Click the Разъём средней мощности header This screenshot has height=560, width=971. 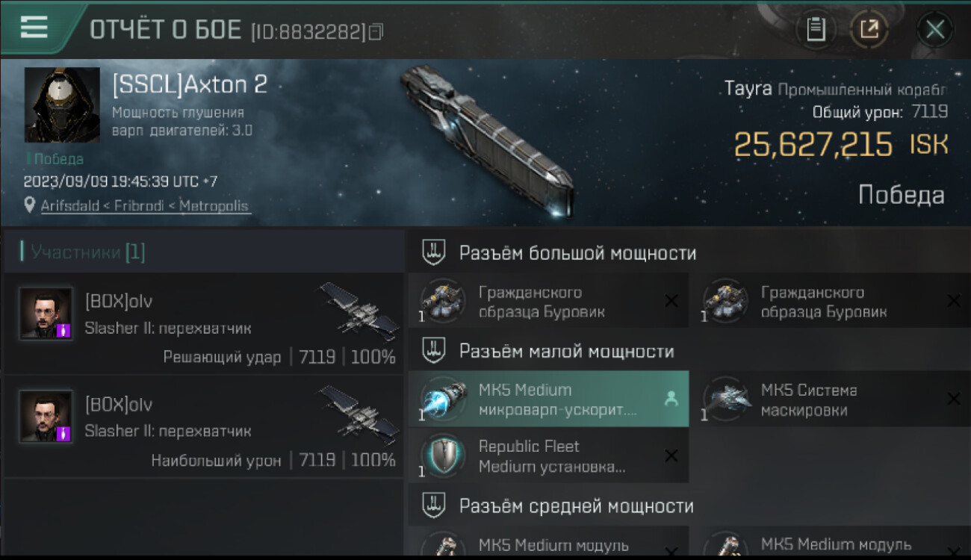click(x=576, y=506)
